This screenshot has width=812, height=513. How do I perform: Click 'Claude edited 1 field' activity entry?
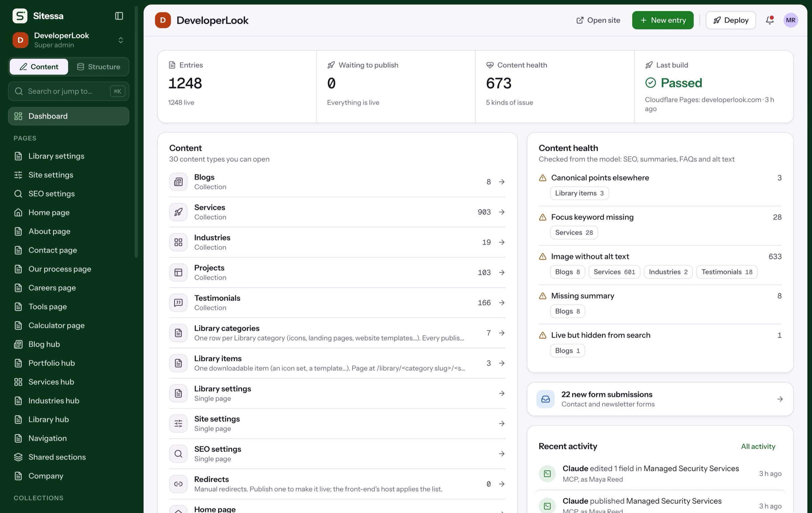[660, 473]
